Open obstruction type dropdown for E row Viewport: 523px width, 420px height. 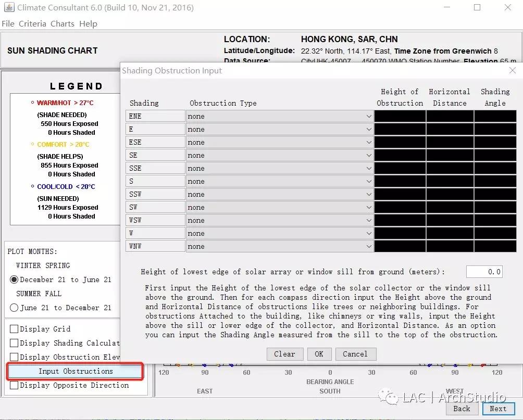280,130
